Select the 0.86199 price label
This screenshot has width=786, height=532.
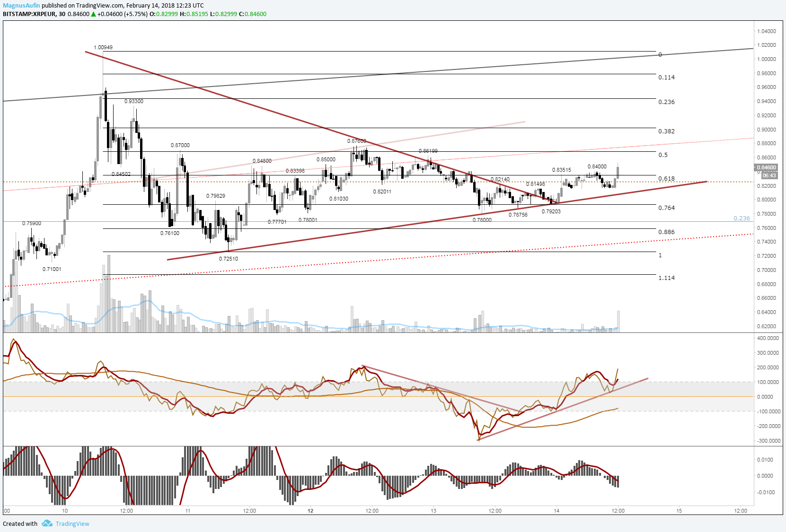coord(428,151)
